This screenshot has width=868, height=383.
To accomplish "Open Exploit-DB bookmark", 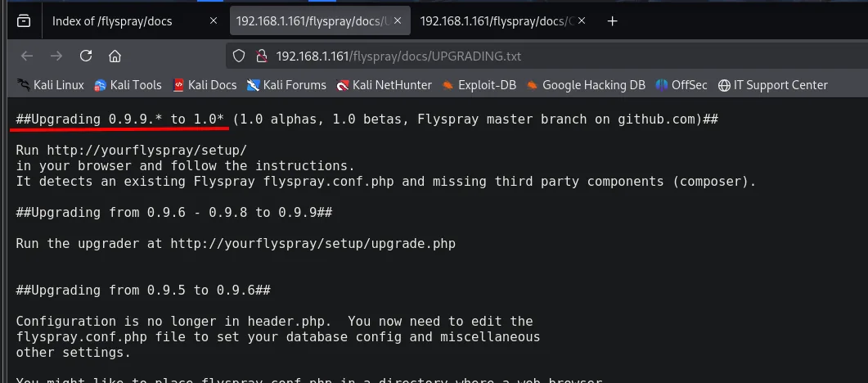I will [479, 85].
